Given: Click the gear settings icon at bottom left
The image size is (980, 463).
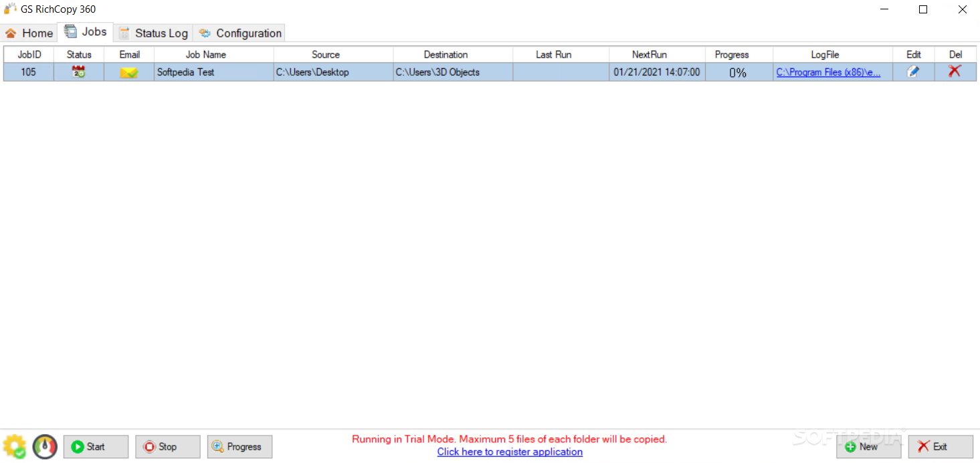Looking at the screenshot, I should [15, 446].
